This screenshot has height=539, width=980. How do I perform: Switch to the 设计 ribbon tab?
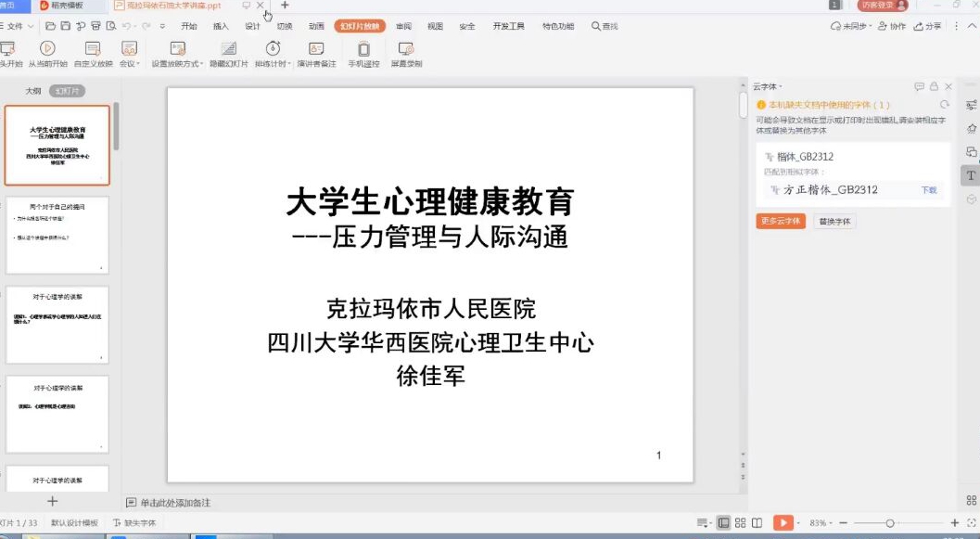pyautogui.click(x=252, y=26)
